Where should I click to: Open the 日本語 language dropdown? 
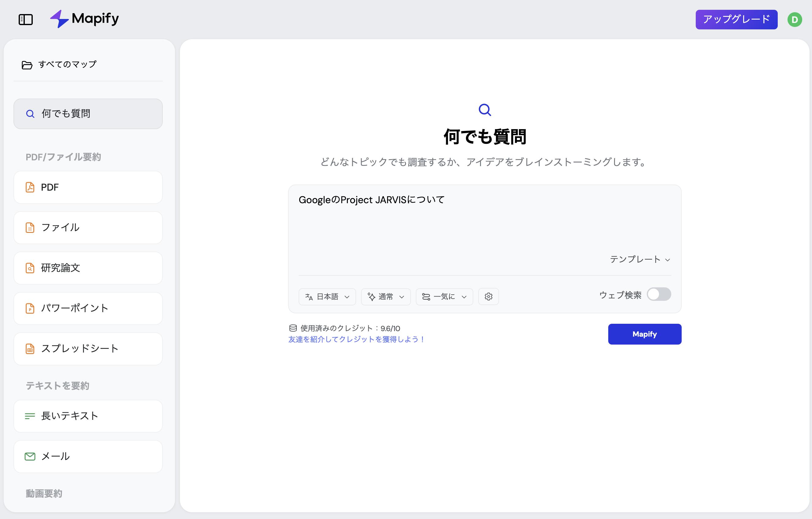(327, 297)
